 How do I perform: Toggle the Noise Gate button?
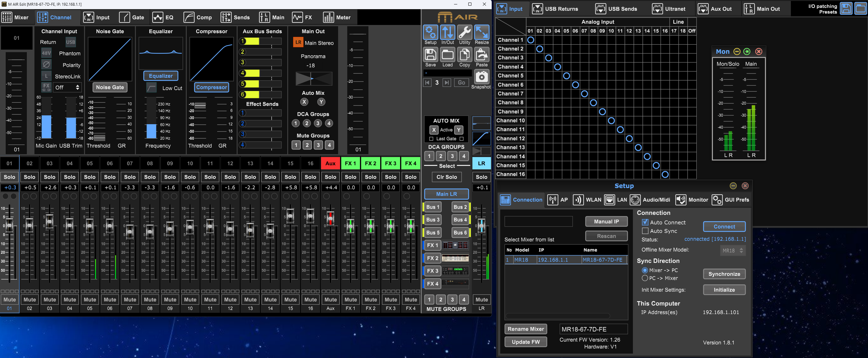(x=110, y=87)
